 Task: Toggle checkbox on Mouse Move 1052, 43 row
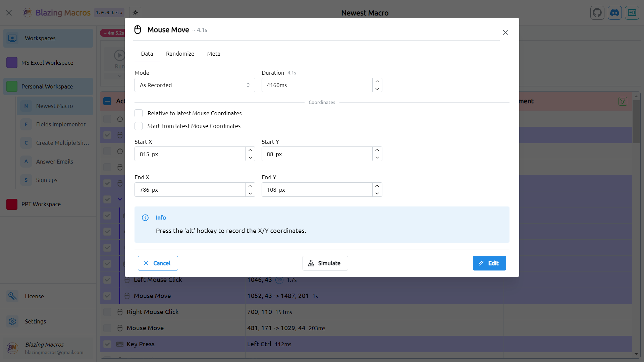click(107, 296)
